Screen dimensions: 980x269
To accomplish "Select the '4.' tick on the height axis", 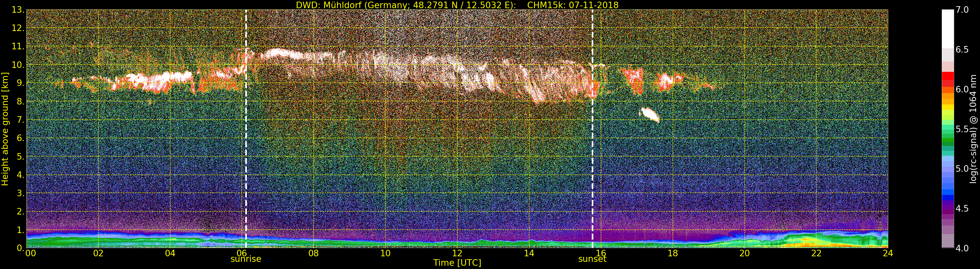I will pos(20,175).
